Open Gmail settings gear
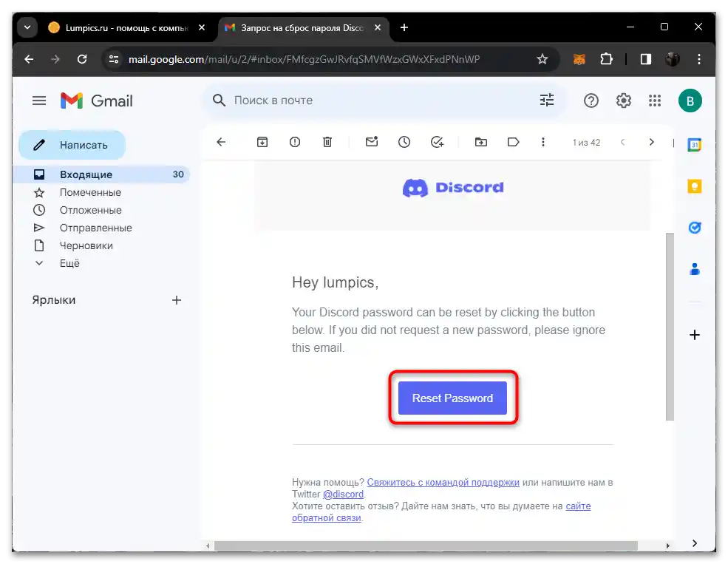This screenshot has width=728, height=564. 623,101
